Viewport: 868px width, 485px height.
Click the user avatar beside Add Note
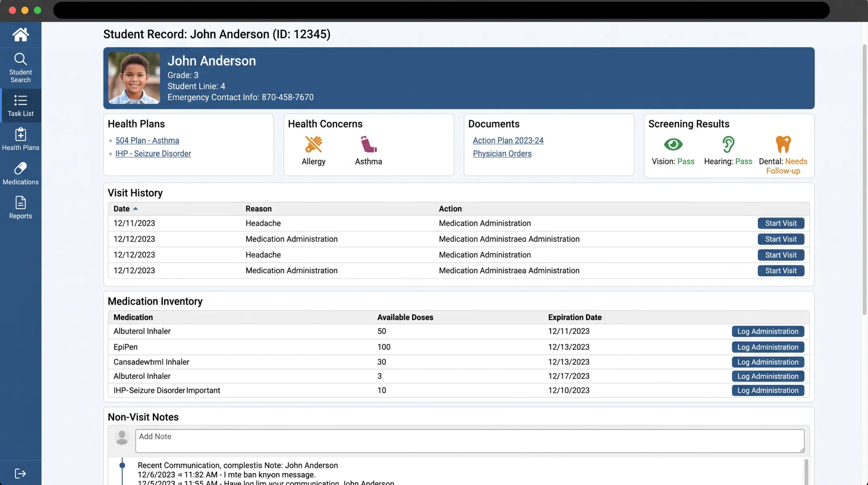click(x=122, y=437)
